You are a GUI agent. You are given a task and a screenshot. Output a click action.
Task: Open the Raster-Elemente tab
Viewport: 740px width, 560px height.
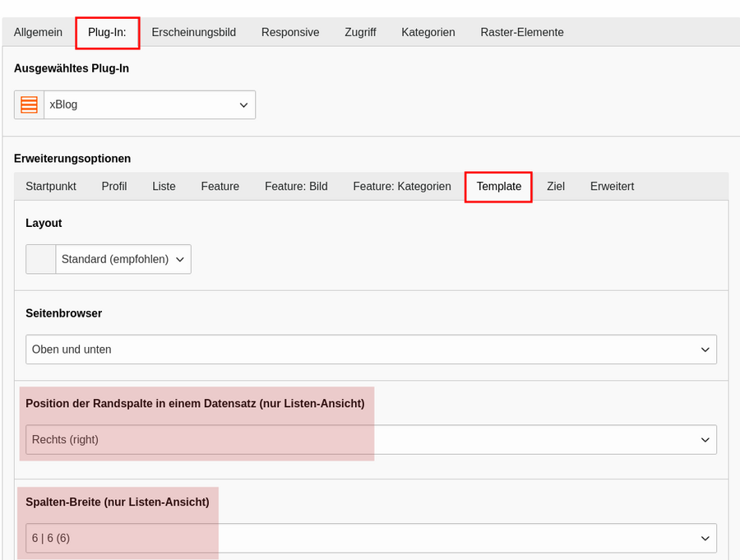click(522, 32)
